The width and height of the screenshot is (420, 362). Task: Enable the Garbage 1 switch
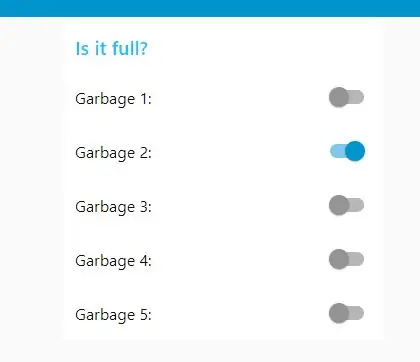pos(346,97)
